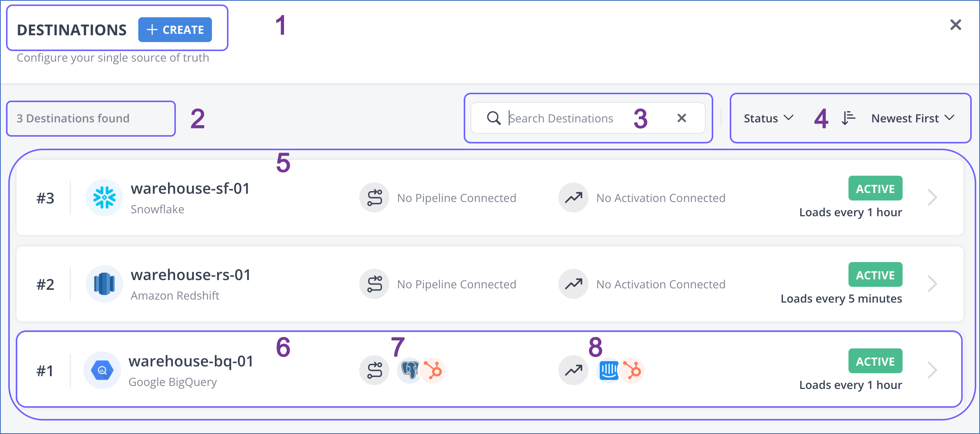The width and height of the screenshot is (980, 434).
Task: Clear the search with the X button
Action: pos(681,118)
